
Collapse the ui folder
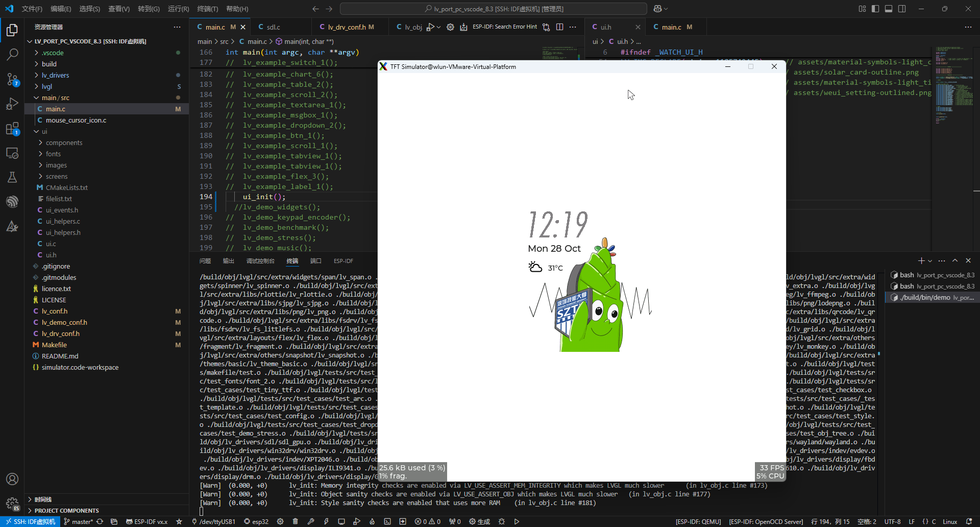click(107, 131)
